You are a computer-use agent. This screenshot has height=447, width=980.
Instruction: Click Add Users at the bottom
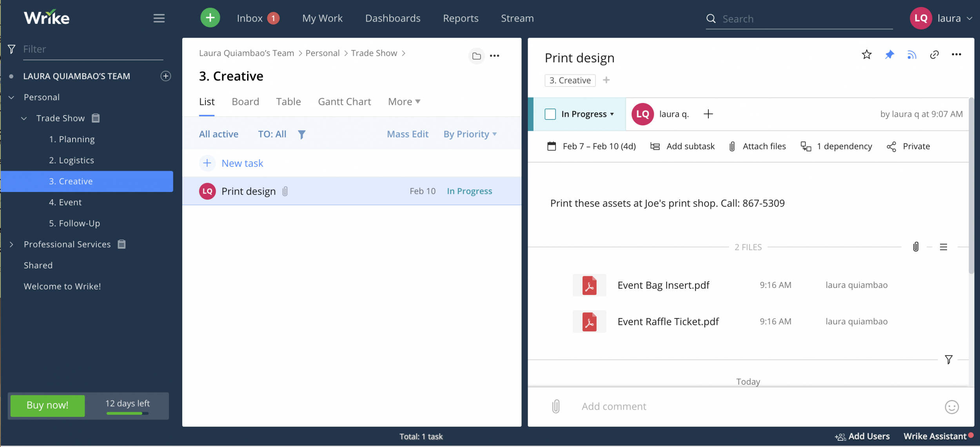coord(862,436)
